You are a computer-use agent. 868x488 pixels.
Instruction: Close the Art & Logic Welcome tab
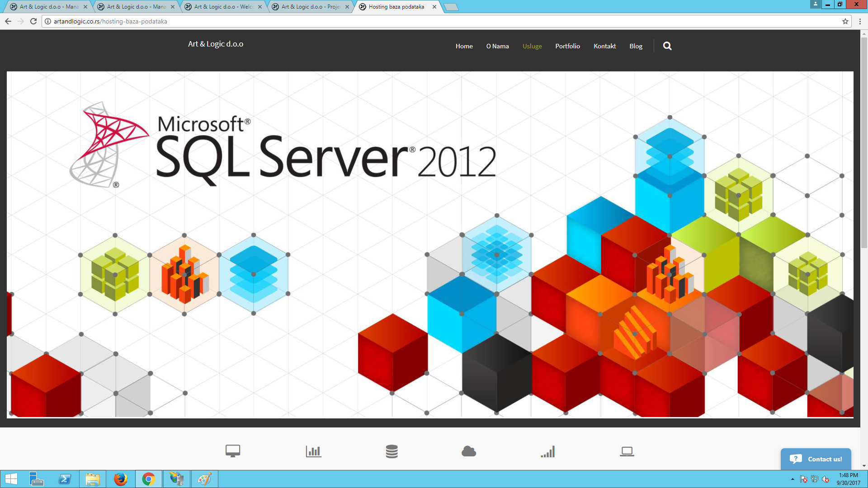coord(260,7)
